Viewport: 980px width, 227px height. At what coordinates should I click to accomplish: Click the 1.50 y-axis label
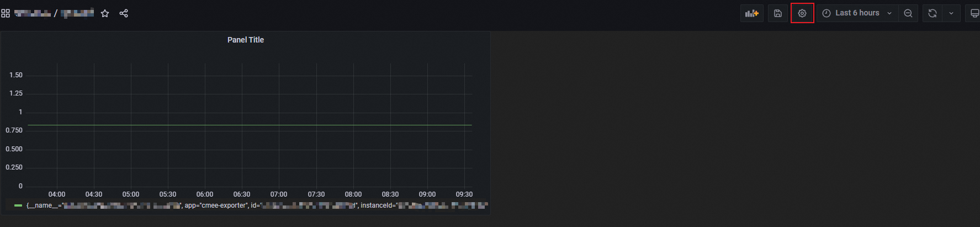pos(16,75)
